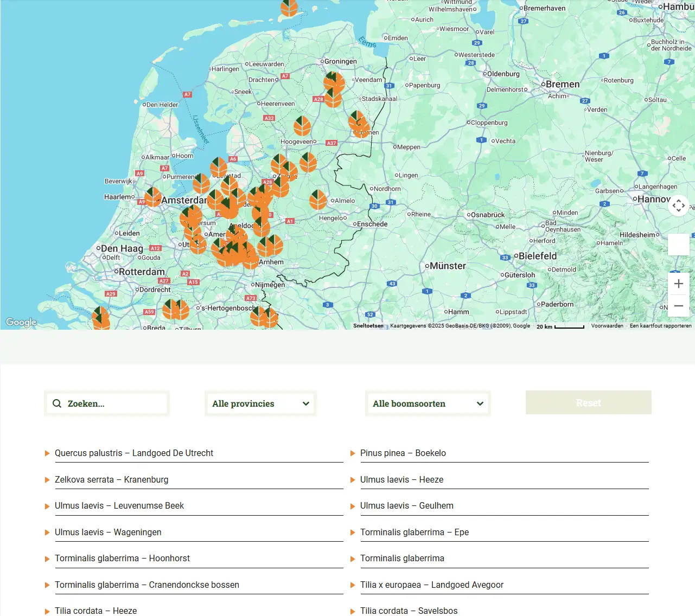Image resolution: width=695 pixels, height=616 pixels.
Task: Open the Alle provincies dropdown
Action: pyautogui.click(x=260, y=403)
